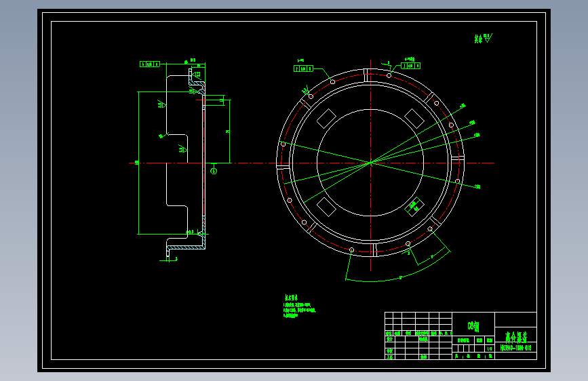Select the green technical notes text block
The width and height of the screenshot is (588, 381).
click(x=300, y=306)
